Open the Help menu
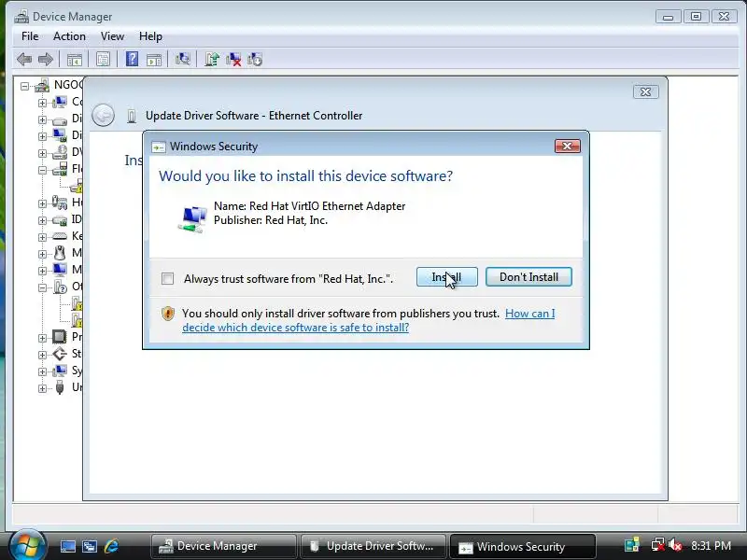 point(150,36)
